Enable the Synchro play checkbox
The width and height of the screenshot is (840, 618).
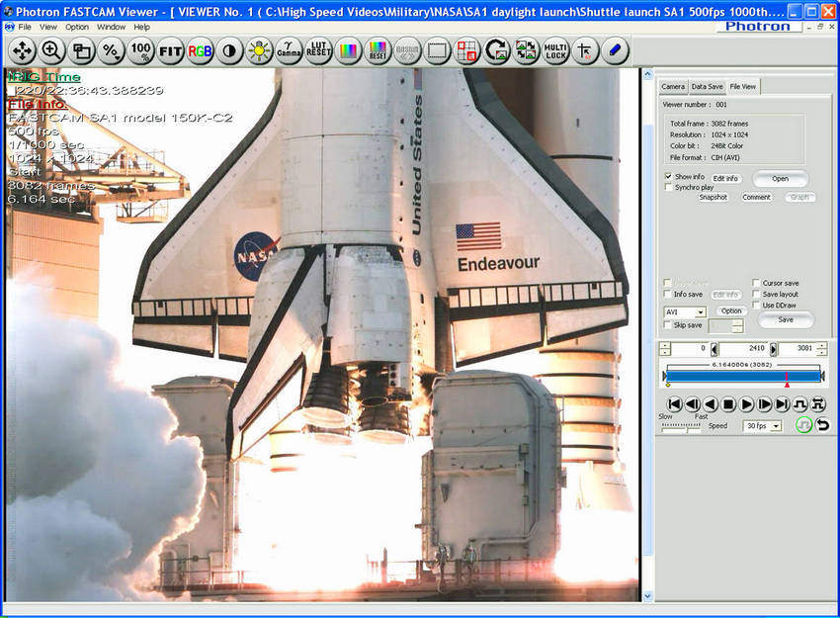pos(668,187)
